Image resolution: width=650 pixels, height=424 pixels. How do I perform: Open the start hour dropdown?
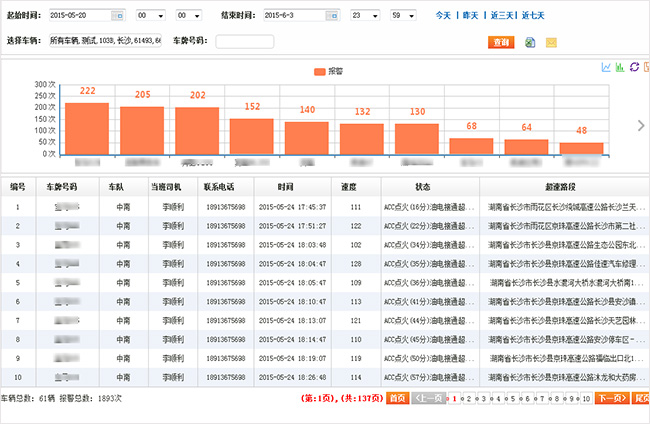(x=151, y=16)
